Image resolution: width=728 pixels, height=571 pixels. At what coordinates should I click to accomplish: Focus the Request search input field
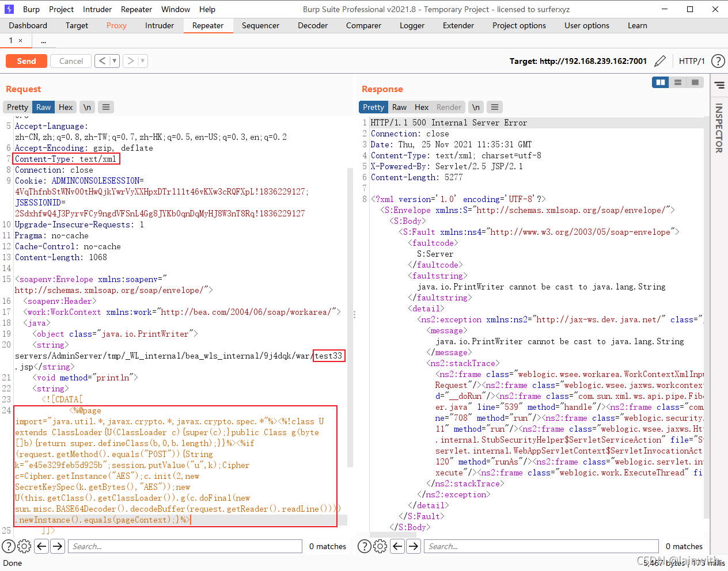tap(185, 546)
